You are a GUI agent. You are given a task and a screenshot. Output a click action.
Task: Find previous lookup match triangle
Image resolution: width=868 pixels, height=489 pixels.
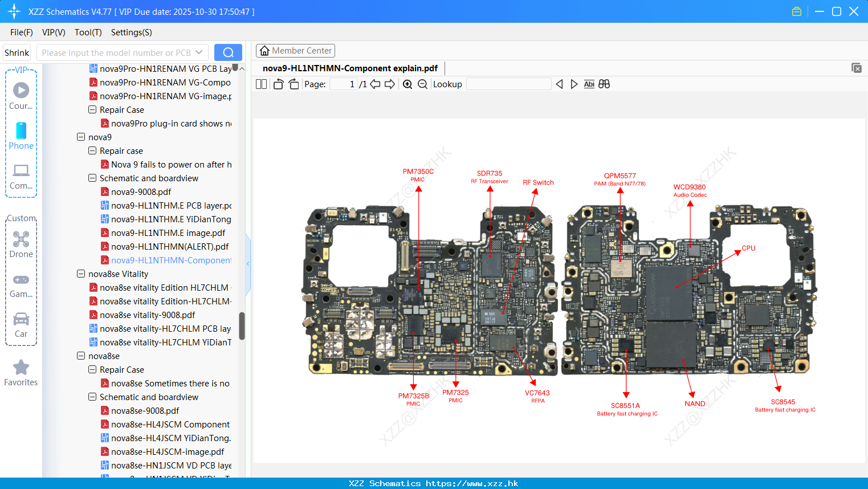tap(559, 84)
